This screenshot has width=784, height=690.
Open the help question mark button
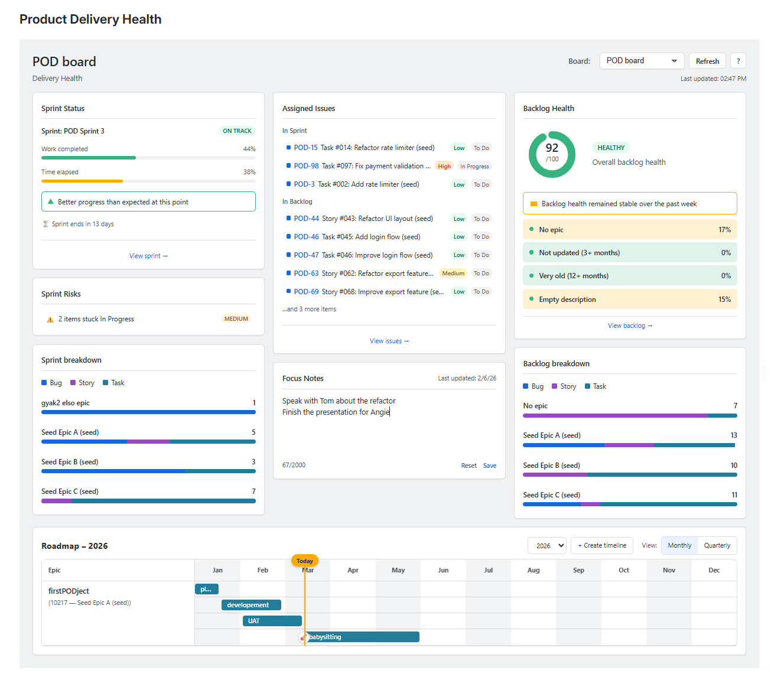click(738, 61)
